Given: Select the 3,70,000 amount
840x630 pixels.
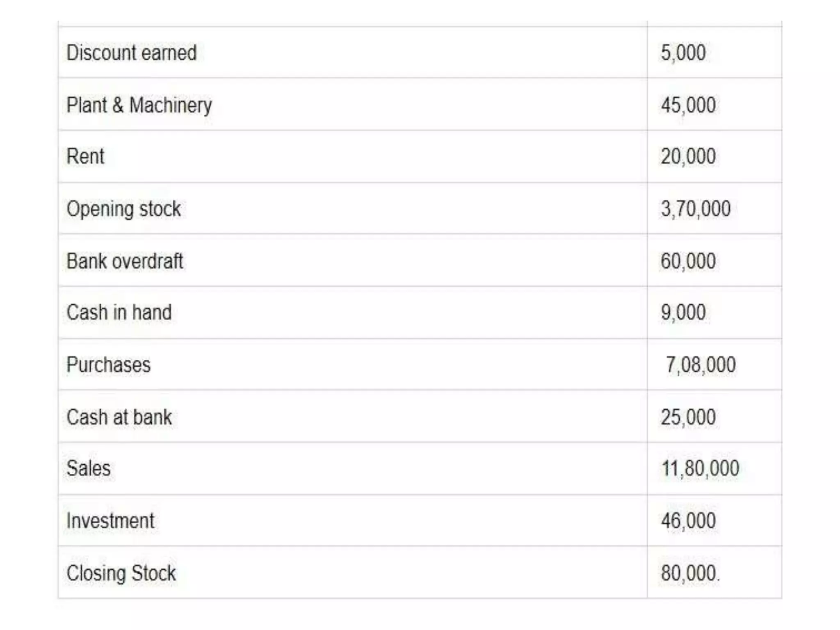Looking at the screenshot, I should click(695, 209).
